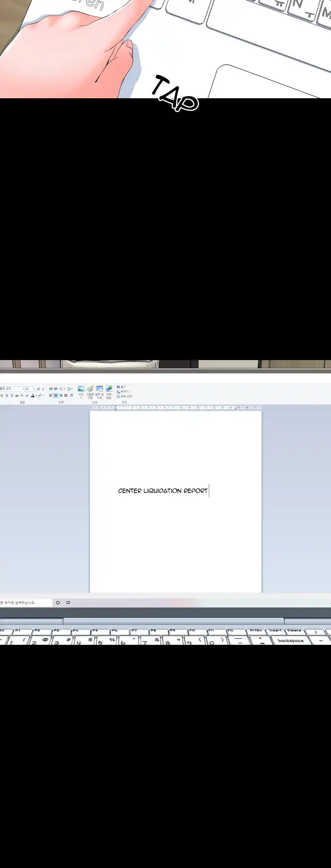Insert a Paint drawing from the ribbon
Viewport: 331px width, 868px height.
(x=90, y=390)
